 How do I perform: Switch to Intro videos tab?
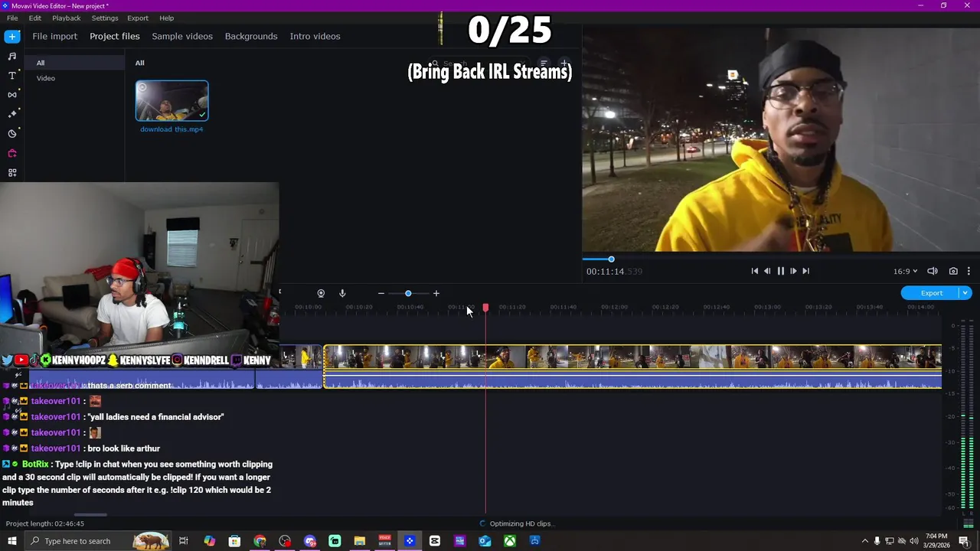(x=315, y=36)
